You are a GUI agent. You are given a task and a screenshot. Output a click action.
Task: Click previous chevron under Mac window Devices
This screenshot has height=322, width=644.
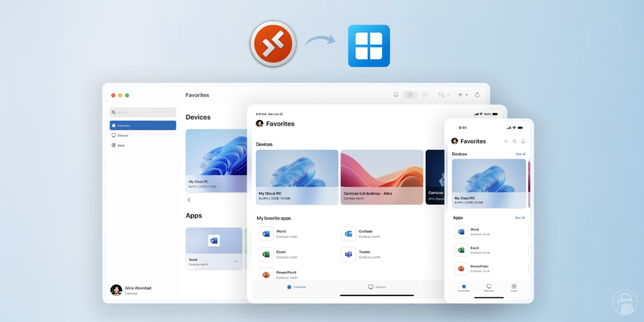(189, 200)
